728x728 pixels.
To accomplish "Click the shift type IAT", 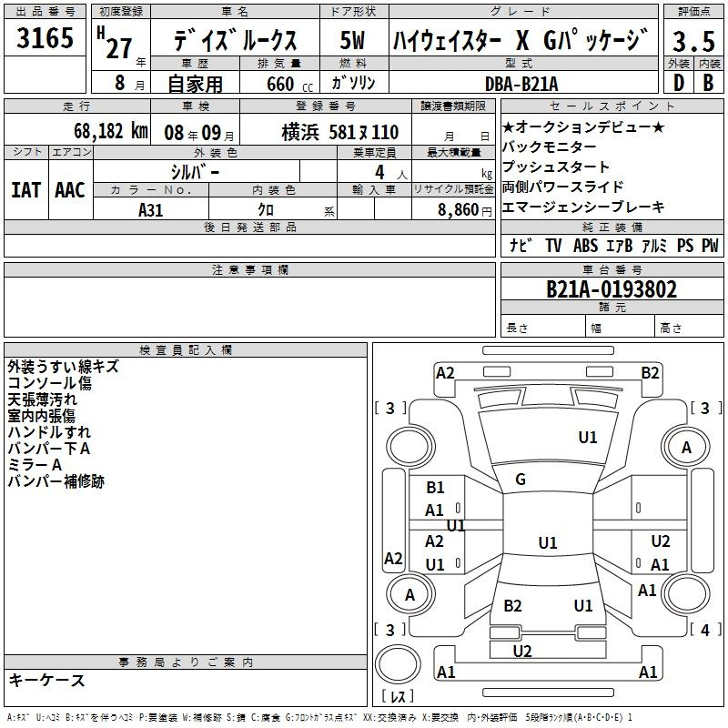I will 25,190.
